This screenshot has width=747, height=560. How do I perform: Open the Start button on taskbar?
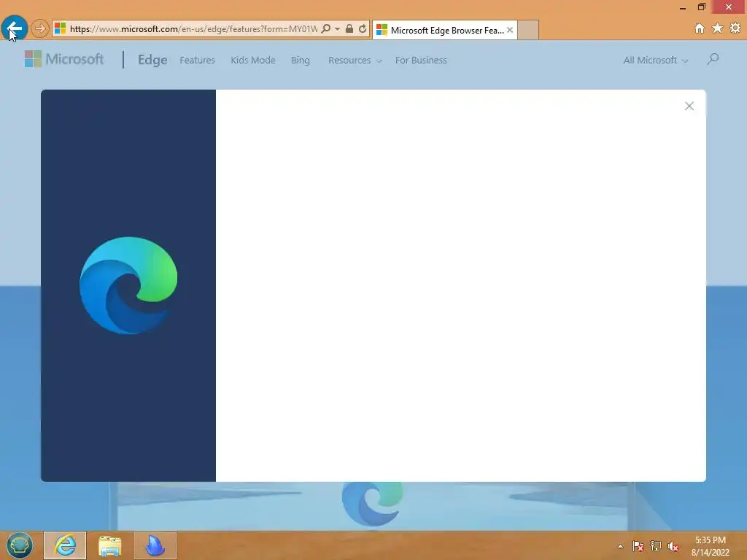pos(20,545)
